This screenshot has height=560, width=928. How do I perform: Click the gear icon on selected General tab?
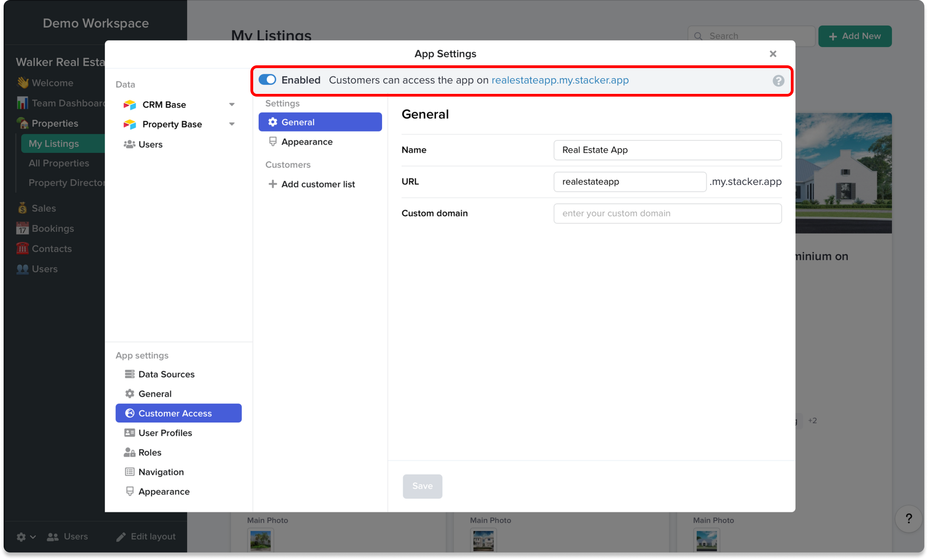tap(273, 122)
